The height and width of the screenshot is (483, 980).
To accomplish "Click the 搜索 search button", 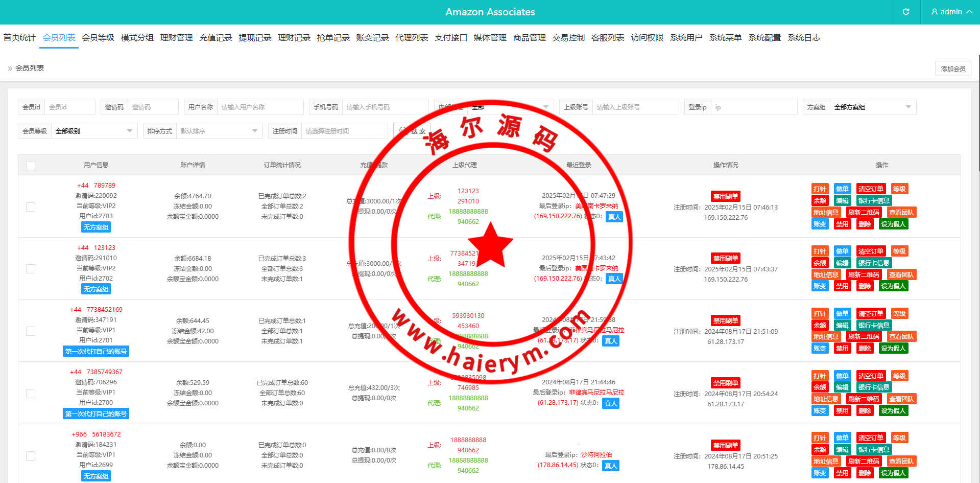I will click(413, 131).
